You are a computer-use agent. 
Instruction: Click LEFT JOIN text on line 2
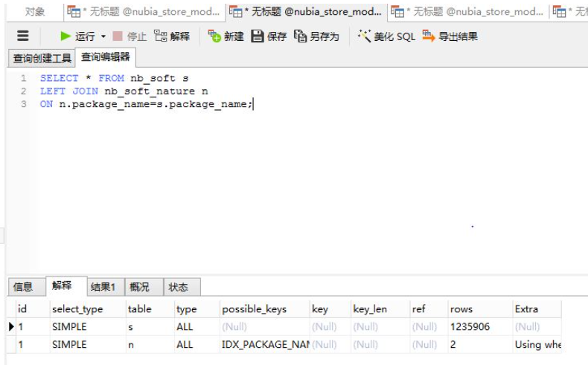69,91
